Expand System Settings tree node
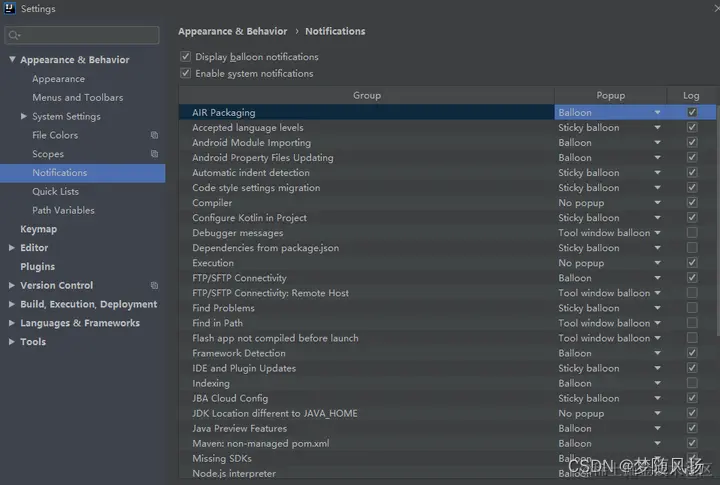 24,116
